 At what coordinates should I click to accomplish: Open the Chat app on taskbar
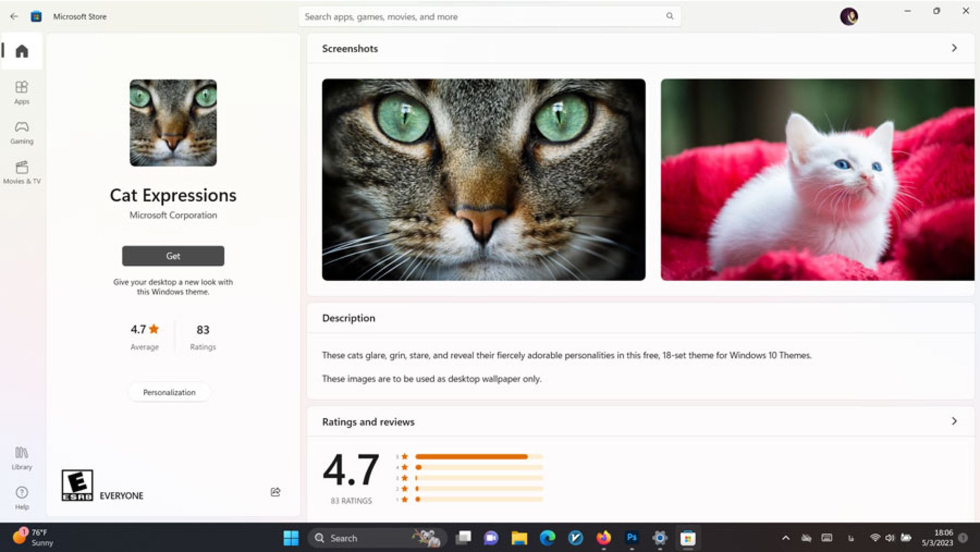(x=491, y=538)
